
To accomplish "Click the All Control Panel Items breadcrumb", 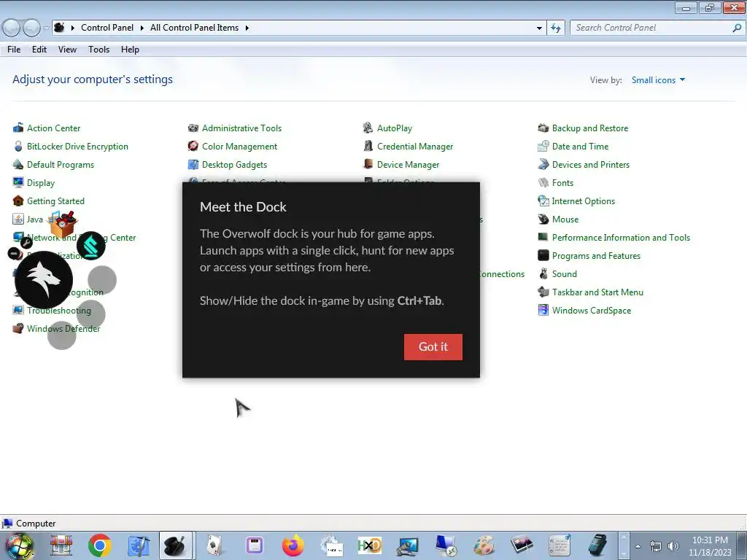I will 194,28.
